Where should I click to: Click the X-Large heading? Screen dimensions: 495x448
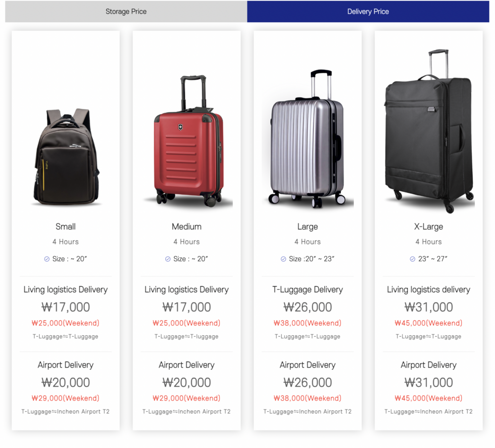[429, 226]
